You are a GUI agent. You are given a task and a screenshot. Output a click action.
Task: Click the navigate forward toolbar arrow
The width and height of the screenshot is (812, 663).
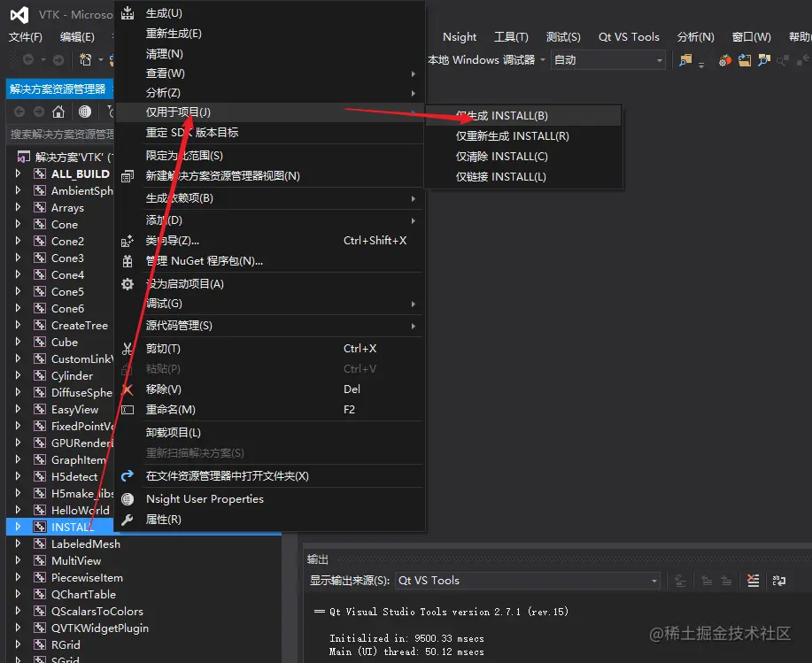coord(58,60)
